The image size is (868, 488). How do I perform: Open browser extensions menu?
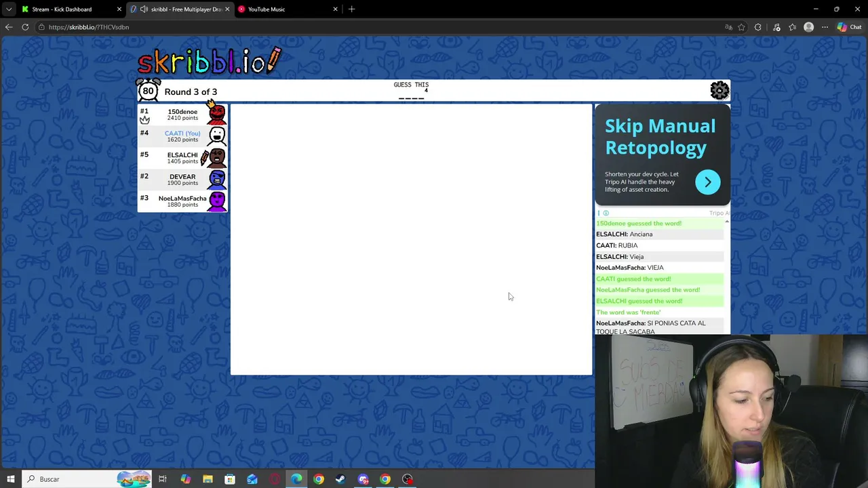(x=758, y=27)
